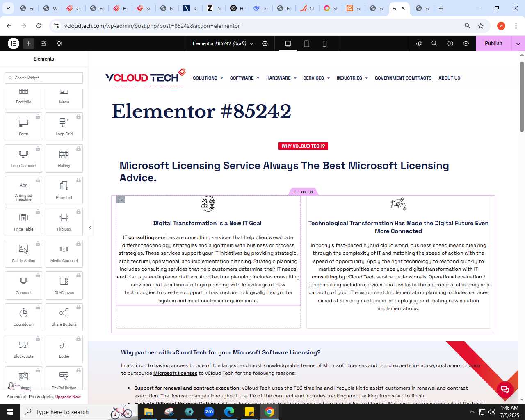Click the container drag handle dots
This screenshot has width=525, height=420.
point(303,192)
